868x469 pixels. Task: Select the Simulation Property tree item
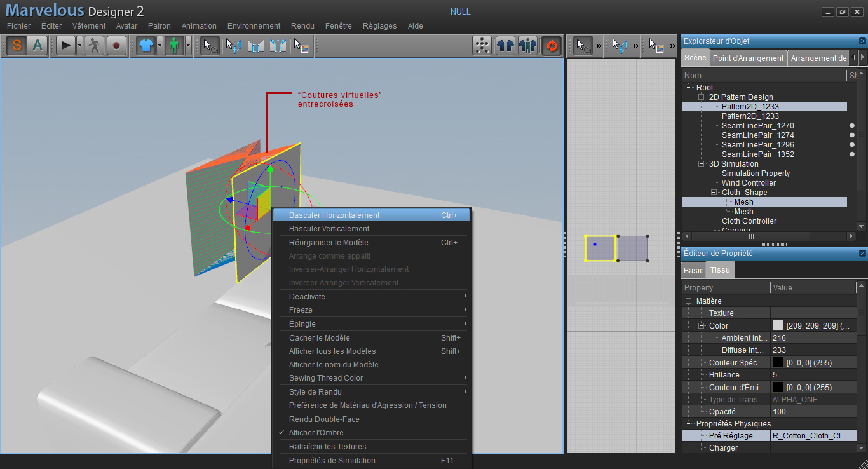(x=756, y=173)
